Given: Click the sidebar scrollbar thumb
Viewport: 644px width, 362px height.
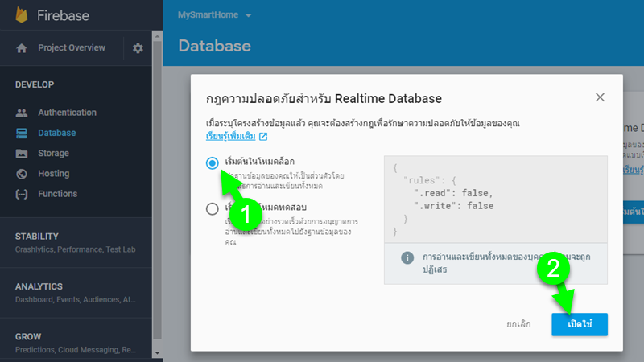Looking at the screenshot, I should tap(157, 190).
